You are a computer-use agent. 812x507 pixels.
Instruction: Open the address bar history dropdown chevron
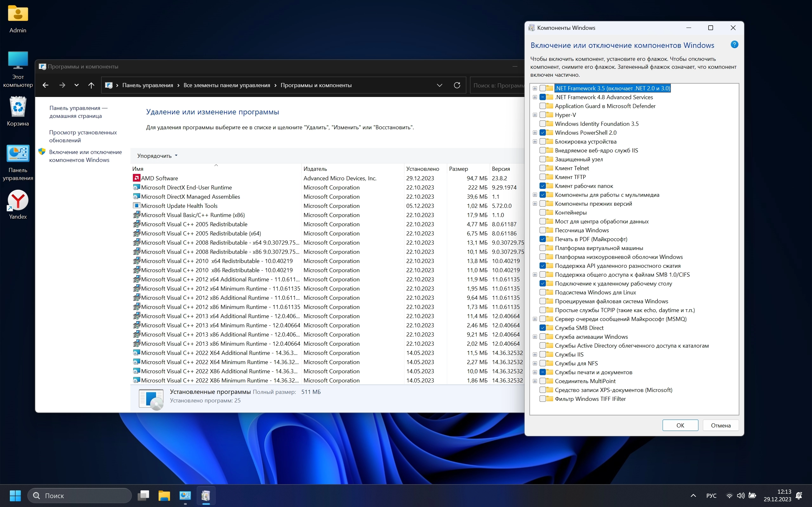tap(439, 85)
